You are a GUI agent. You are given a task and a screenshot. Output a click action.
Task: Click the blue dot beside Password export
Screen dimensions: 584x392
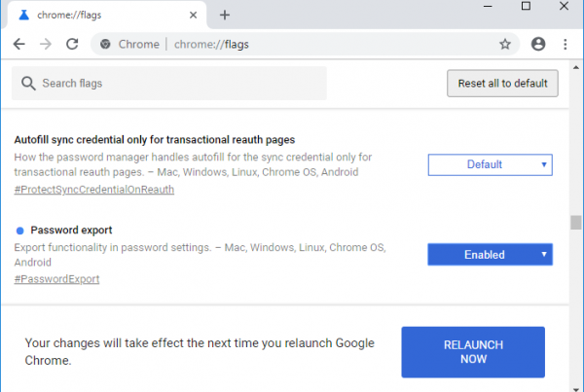point(20,231)
